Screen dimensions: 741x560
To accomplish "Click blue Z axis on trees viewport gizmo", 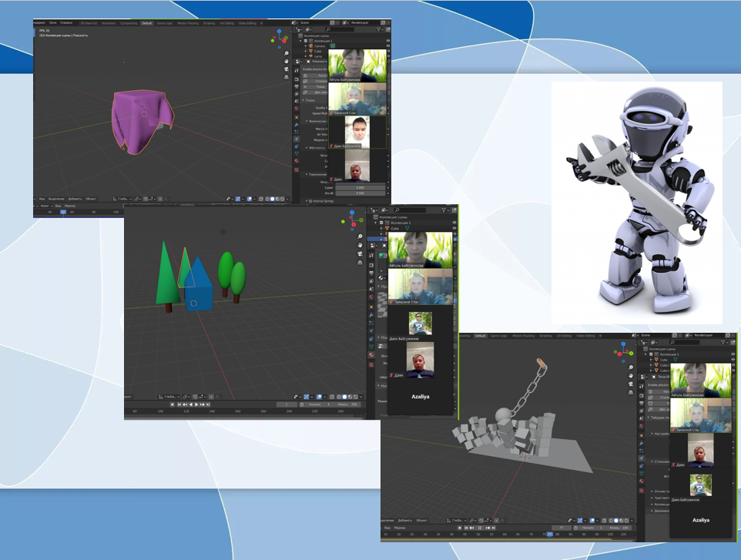I will pos(351,212).
